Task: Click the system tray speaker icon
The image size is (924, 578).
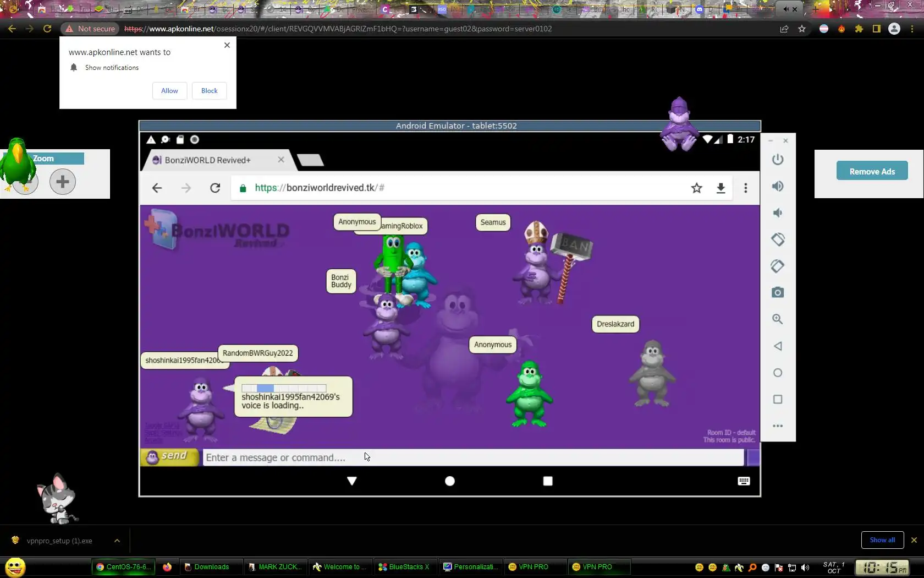Action: [805, 568]
